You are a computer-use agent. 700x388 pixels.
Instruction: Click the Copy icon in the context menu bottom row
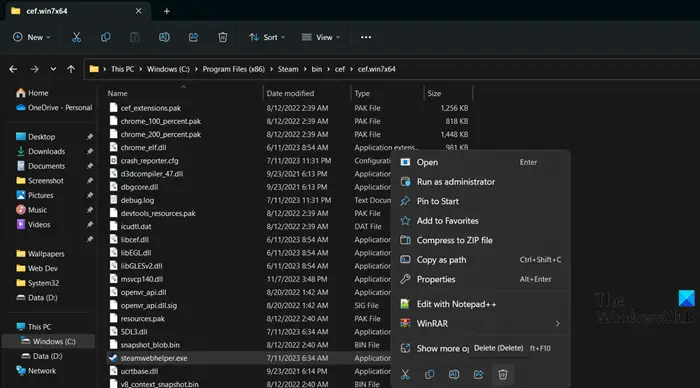(429, 375)
